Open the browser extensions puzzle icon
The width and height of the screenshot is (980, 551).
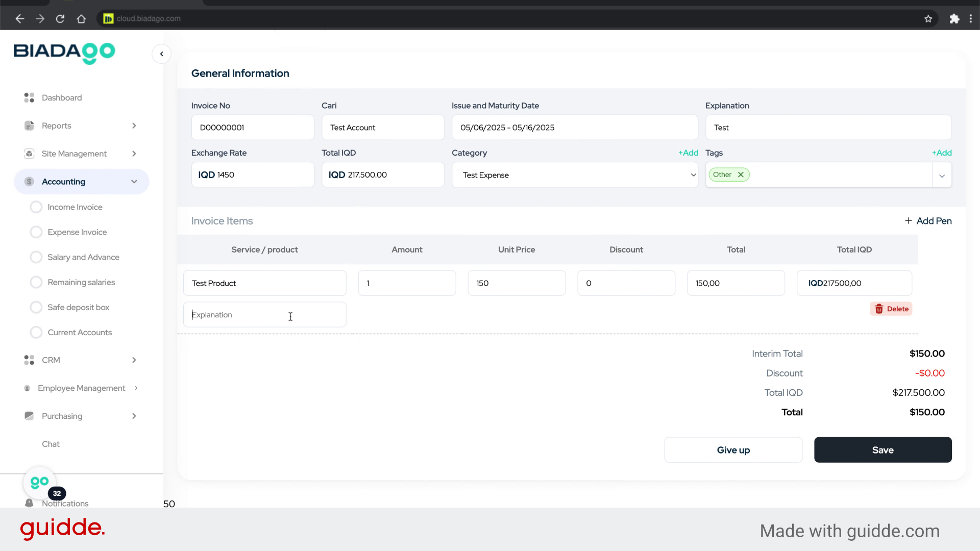(x=954, y=19)
